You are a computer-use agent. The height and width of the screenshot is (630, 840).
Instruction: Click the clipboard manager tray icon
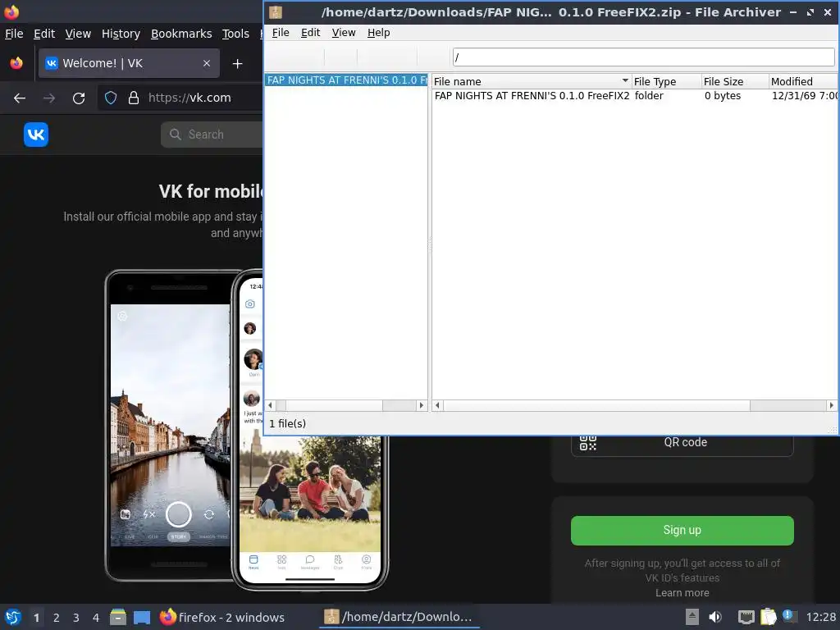768,617
